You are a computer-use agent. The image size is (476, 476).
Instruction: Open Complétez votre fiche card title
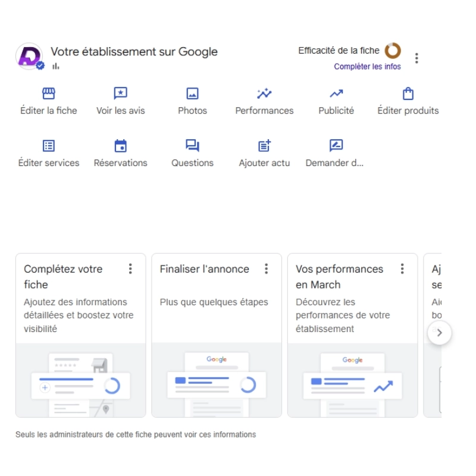coord(63,277)
